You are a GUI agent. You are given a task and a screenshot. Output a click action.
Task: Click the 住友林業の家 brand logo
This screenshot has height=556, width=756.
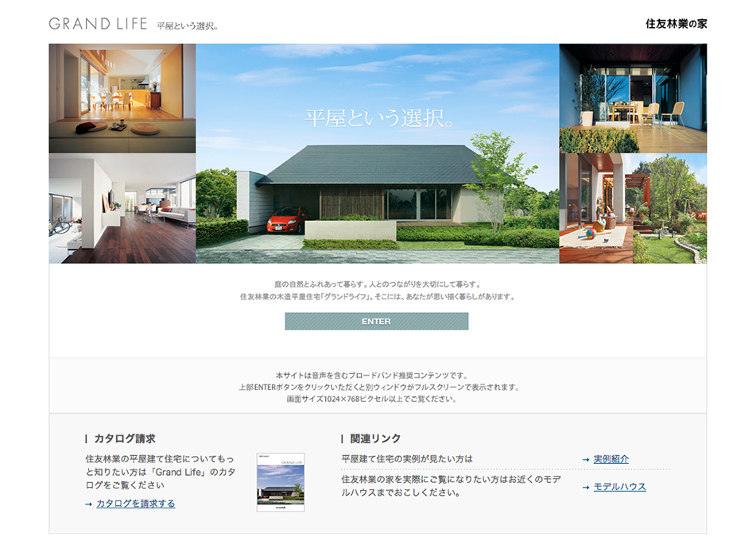click(676, 24)
